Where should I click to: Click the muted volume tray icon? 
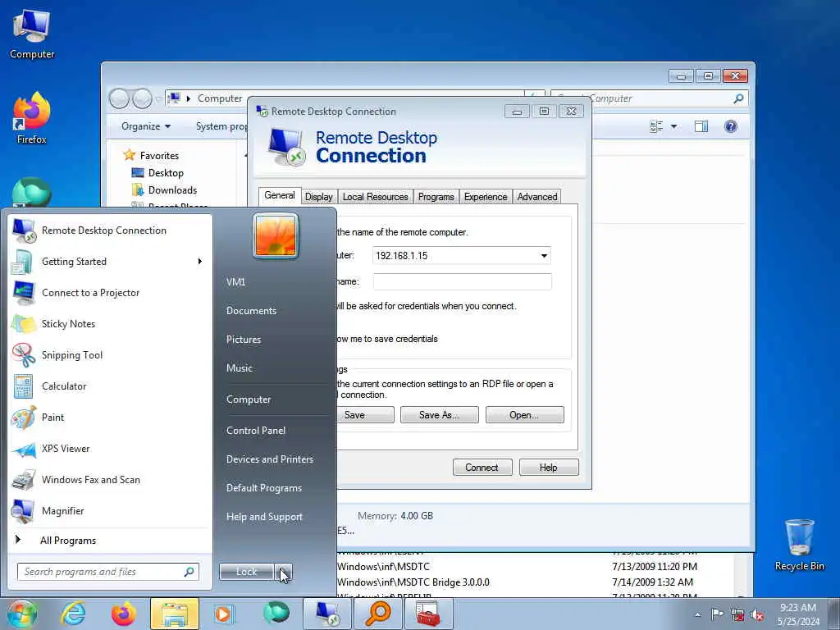pos(757,614)
